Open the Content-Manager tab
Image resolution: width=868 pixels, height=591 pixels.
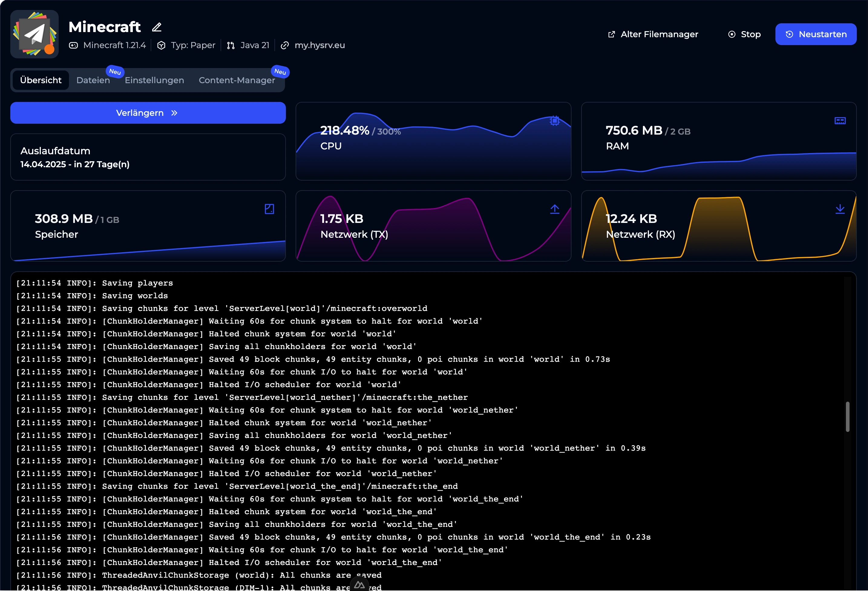click(x=237, y=80)
